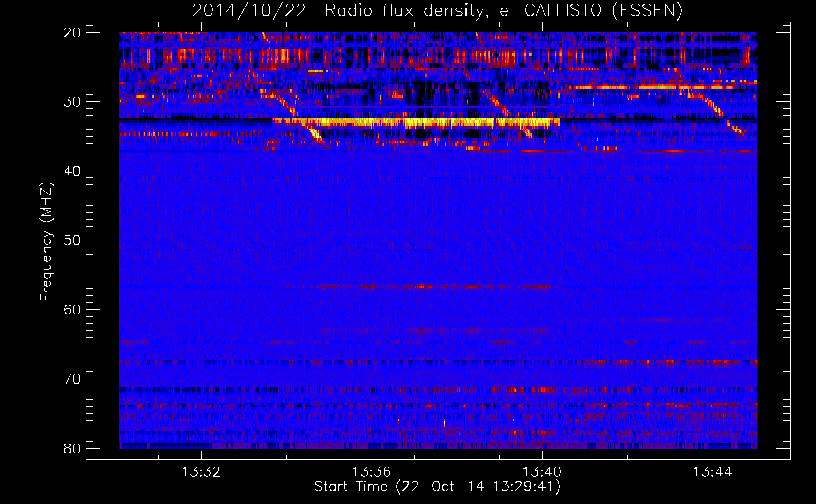Click the '13:44' time tick label
Viewport: 816px width, 504px height.
(713, 472)
